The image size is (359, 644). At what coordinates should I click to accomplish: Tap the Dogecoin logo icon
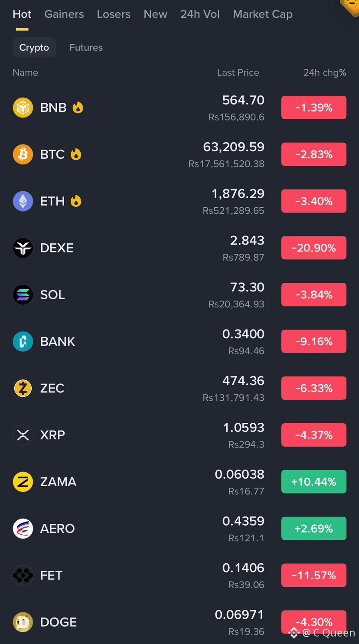pyautogui.click(x=23, y=622)
